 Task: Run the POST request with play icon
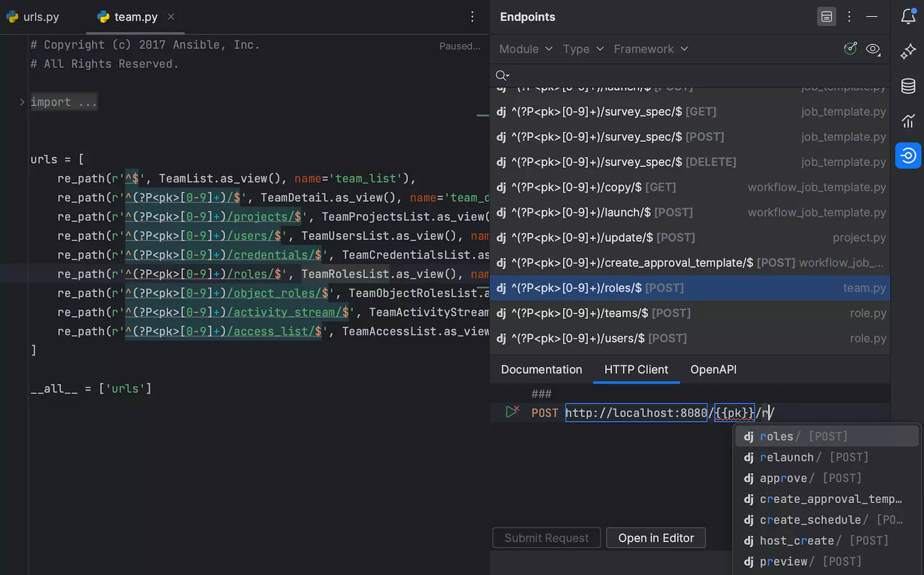click(x=512, y=412)
